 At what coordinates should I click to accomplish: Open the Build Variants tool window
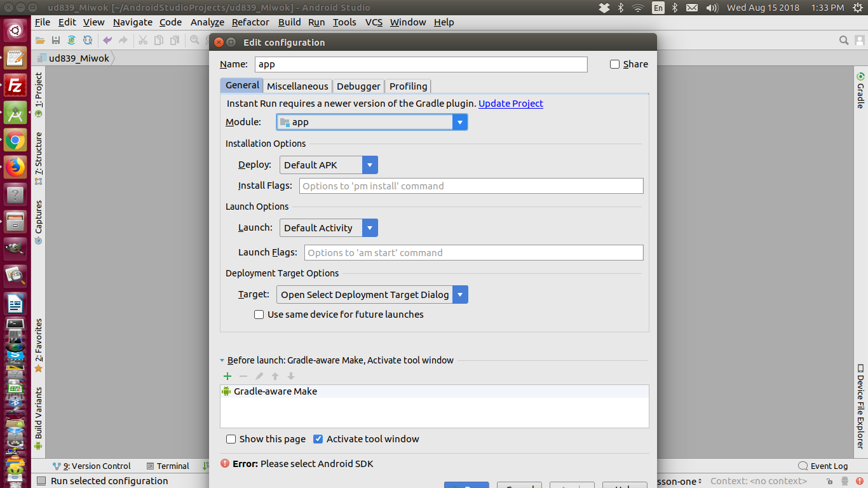coord(39,418)
